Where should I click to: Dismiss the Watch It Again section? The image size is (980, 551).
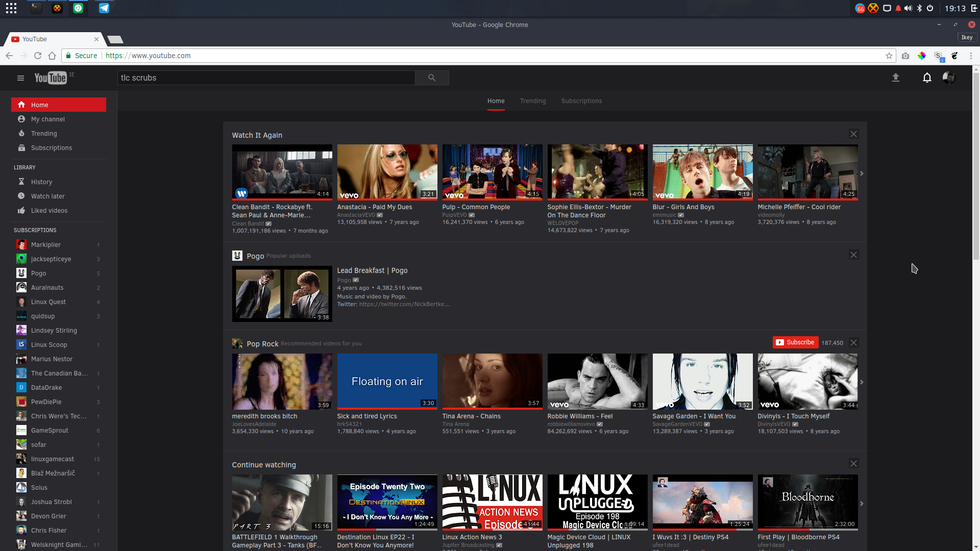pyautogui.click(x=853, y=134)
